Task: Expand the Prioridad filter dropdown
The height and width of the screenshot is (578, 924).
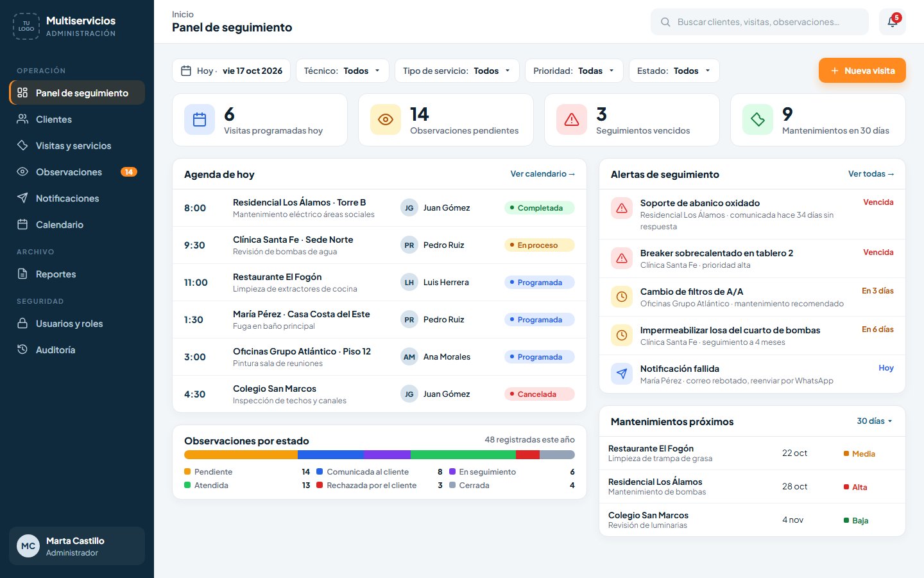Action: point(574,71)
